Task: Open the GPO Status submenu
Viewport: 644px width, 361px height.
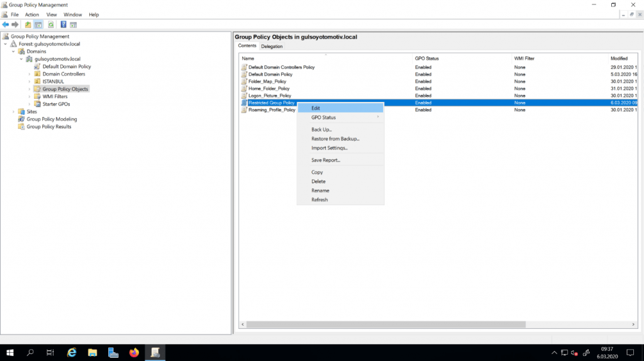Action: pyautogui.click(x=323, y=118)
